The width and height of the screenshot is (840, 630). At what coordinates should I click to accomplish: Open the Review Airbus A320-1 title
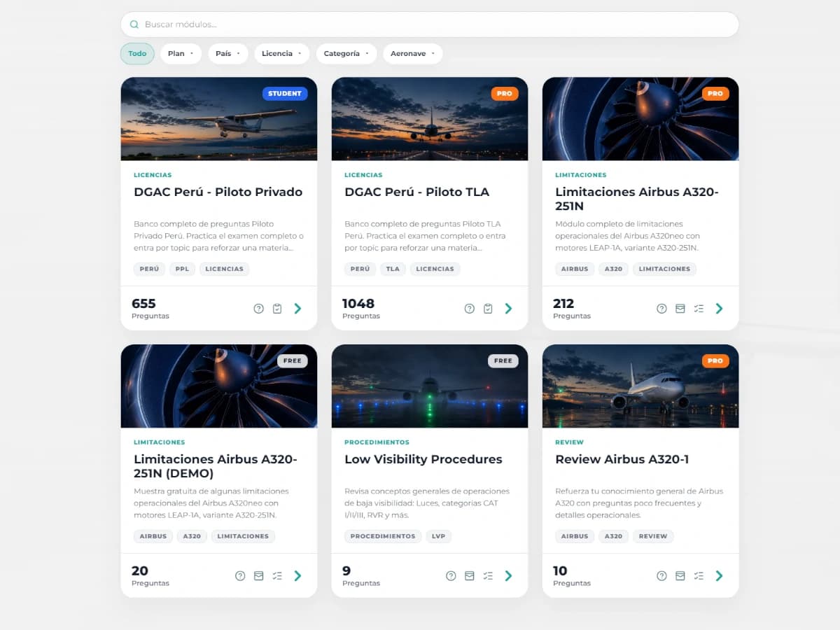622,459
